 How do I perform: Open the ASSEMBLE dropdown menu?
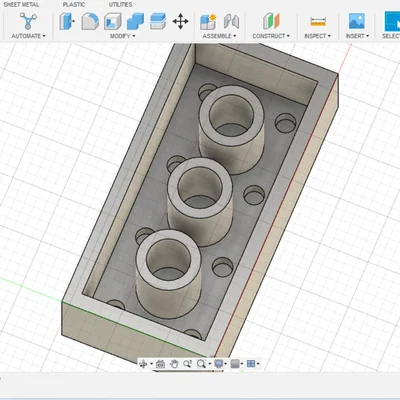(x=219, y=36)
